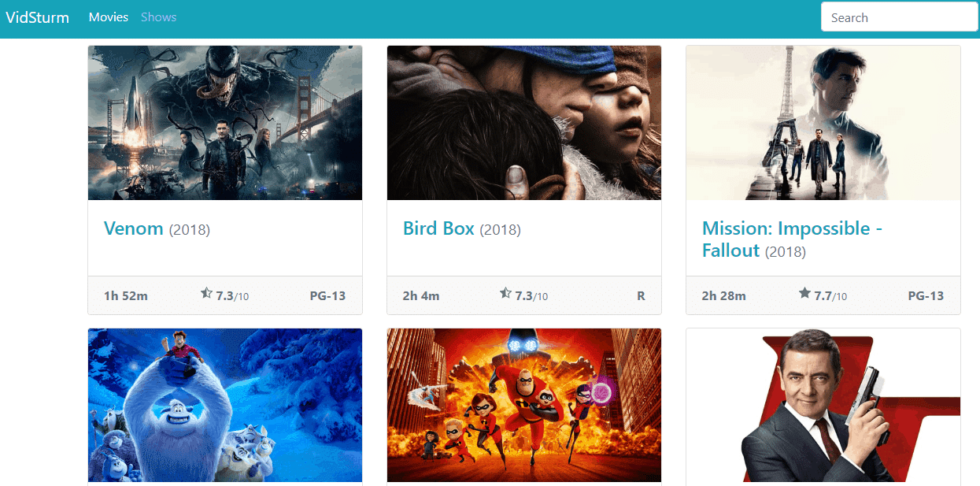Click the Incredibles superhero family poster
The height and width of the screenshot is (486, 980).
pyautogui.click(x=524, y=406)
